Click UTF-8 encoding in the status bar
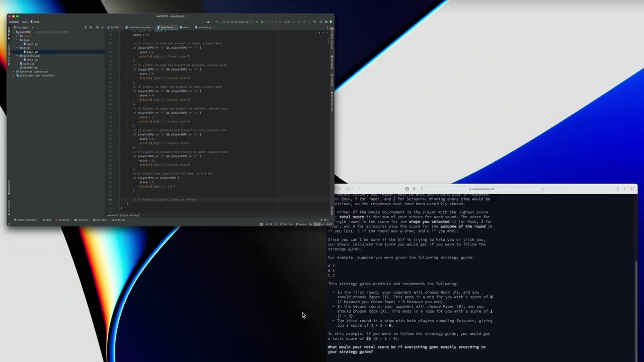Viewport: 644px width, 362px height. point(283,224)
